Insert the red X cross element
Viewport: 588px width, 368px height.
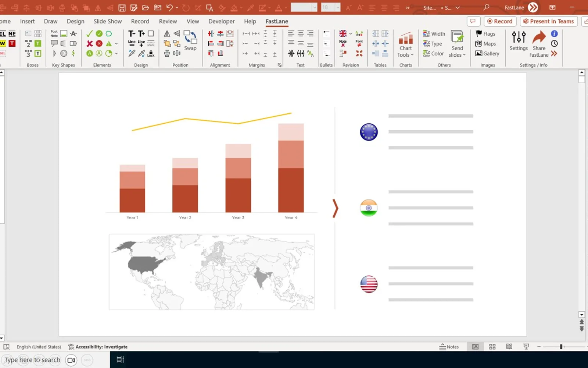click(x=89, y=43)
